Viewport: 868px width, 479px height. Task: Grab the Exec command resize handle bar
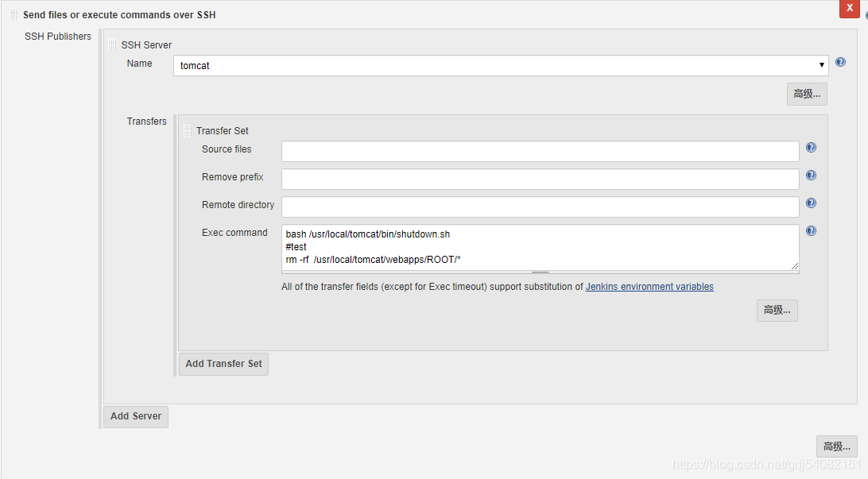click(x=541, y=272)
